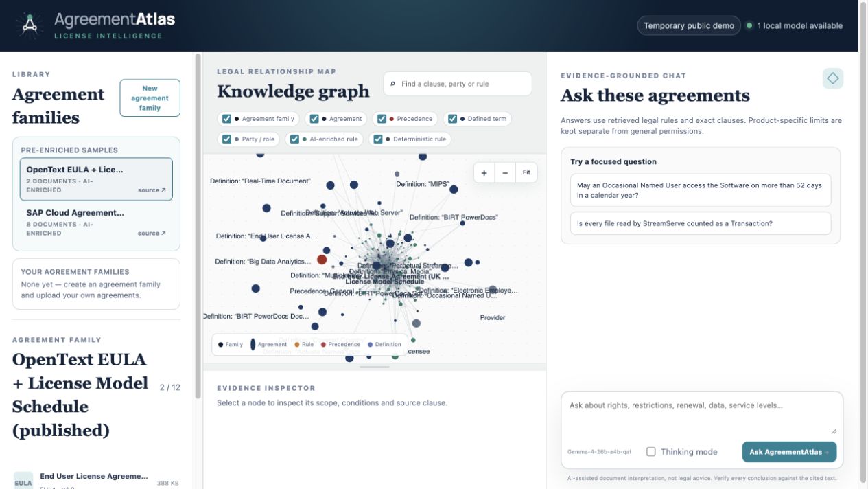Click the "Definition: End User License A…" graph label
The height and width of the screenshot is (489, 868).
(x=266, y=236)
